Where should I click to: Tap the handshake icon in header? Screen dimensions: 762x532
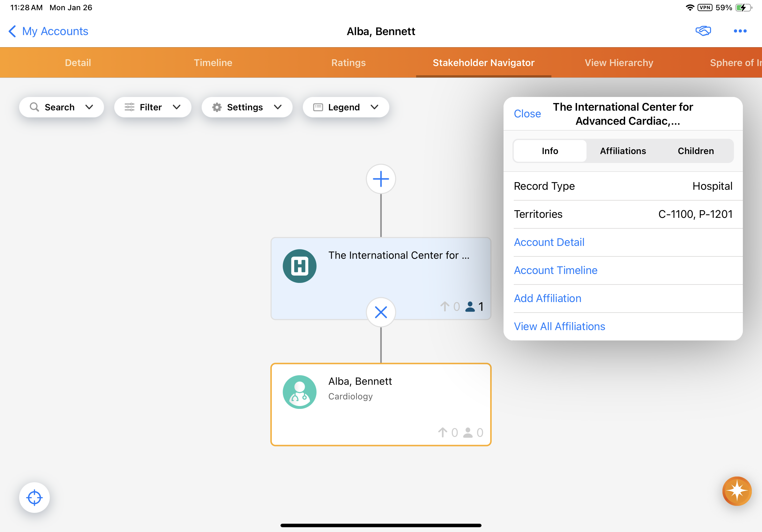point(703,31)
